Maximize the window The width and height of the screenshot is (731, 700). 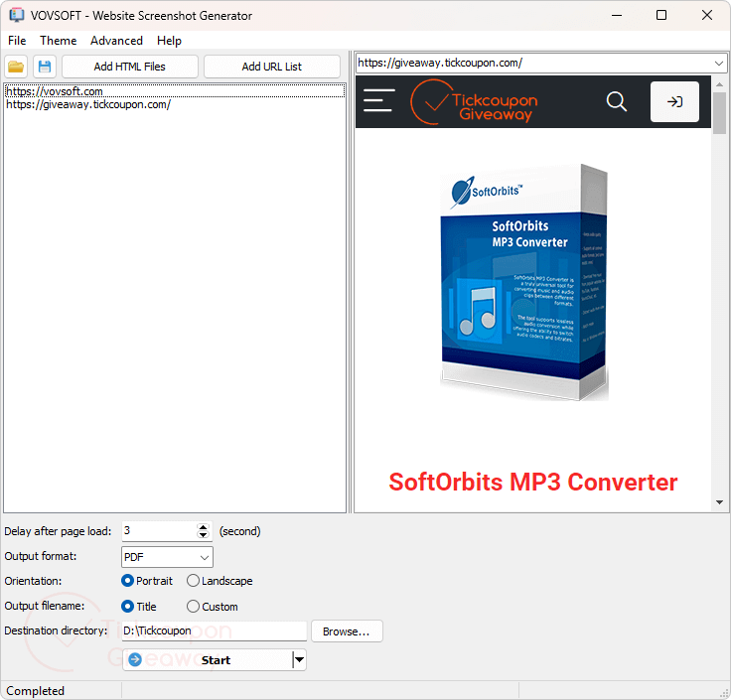click(661, 15)
